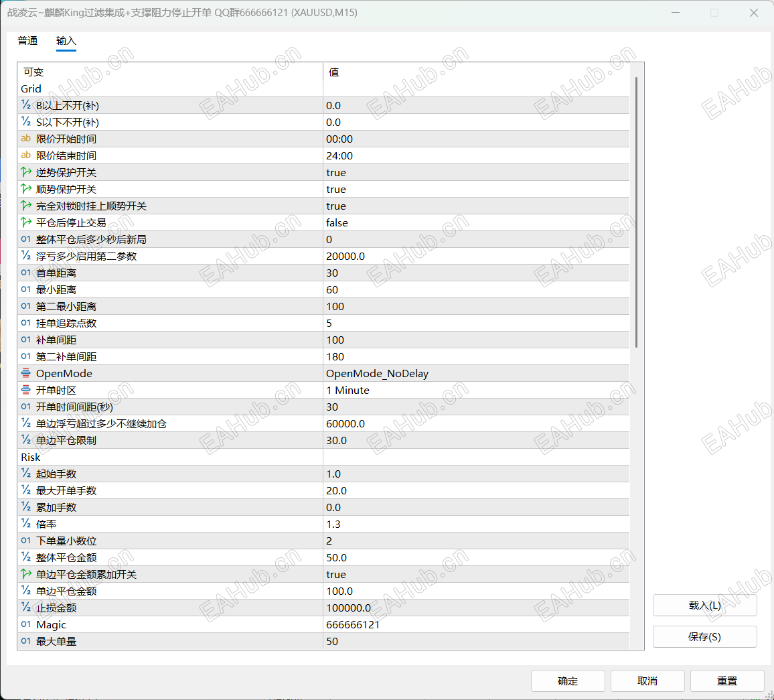The width and height of the screenshot is (774, 700).
Task: Click the bool icon beside 单边平仓金额累加开关
Action: click(x=25, y=575)
